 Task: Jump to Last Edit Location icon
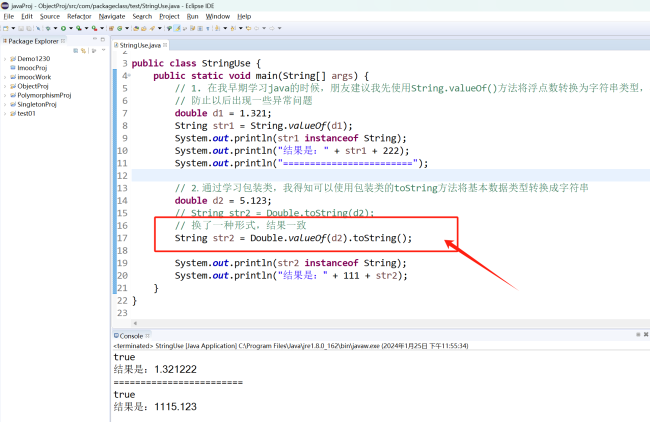pos(249,28)
